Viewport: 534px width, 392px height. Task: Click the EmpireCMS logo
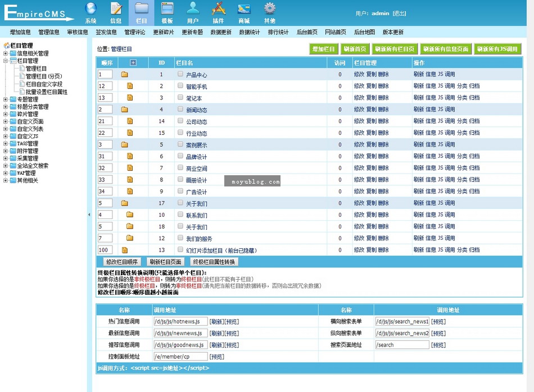pyautogui.click(x=38, y=13)
